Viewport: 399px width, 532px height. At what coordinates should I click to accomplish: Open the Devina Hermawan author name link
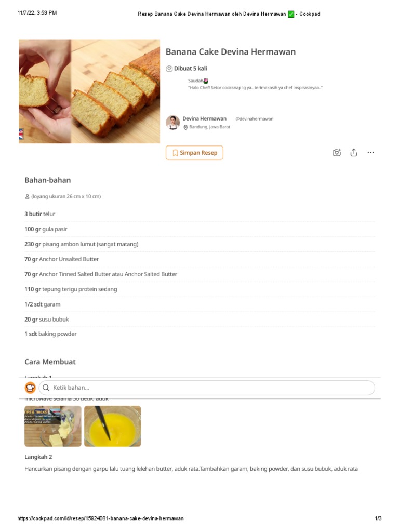(204, 118)
